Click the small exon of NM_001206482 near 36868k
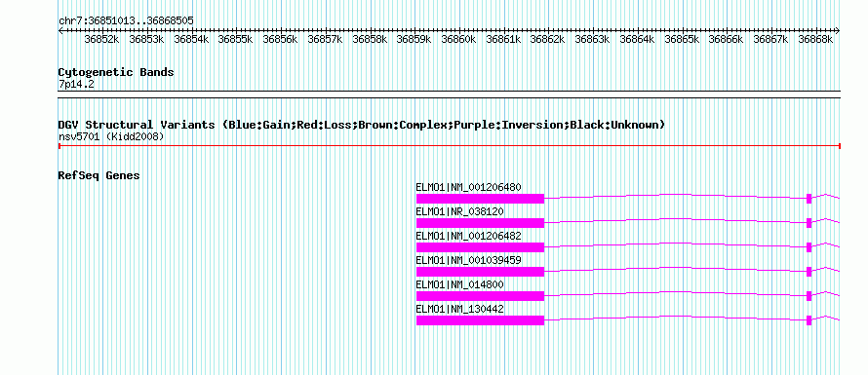 pos(809,247)
